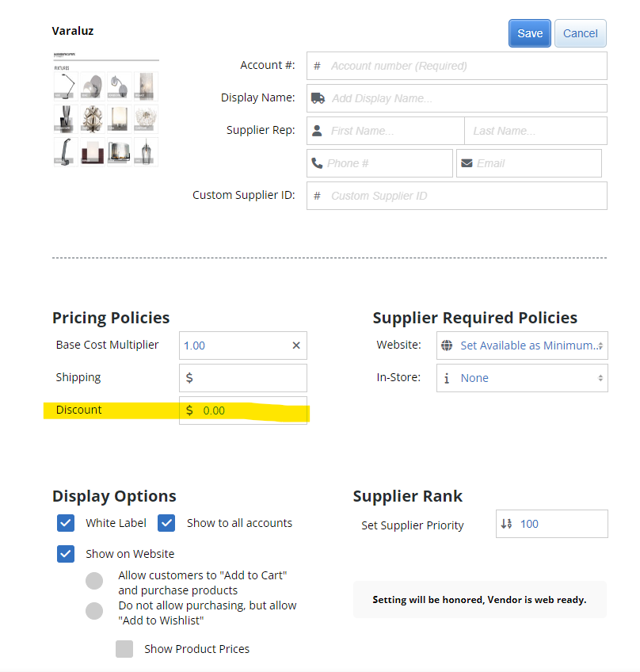Click the sort arrows icon in Supplier Priority field

click(x=506, y=524)
